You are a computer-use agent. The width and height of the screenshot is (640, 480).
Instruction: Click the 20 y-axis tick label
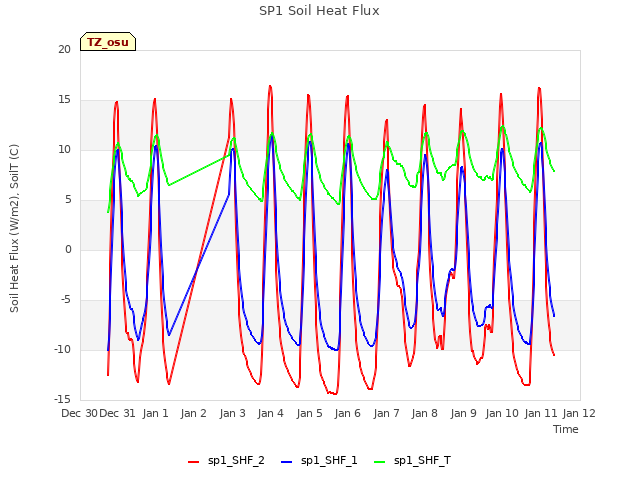[x=64, y=49]
